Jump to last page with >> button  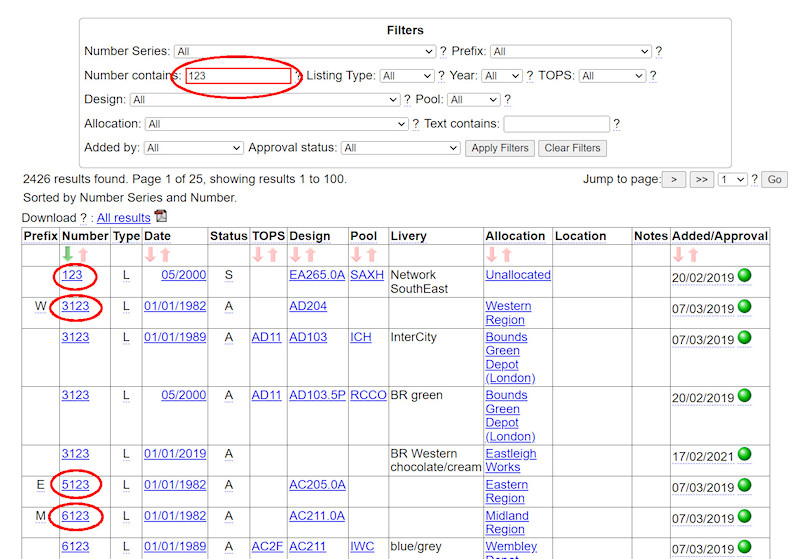pos(702,180)
